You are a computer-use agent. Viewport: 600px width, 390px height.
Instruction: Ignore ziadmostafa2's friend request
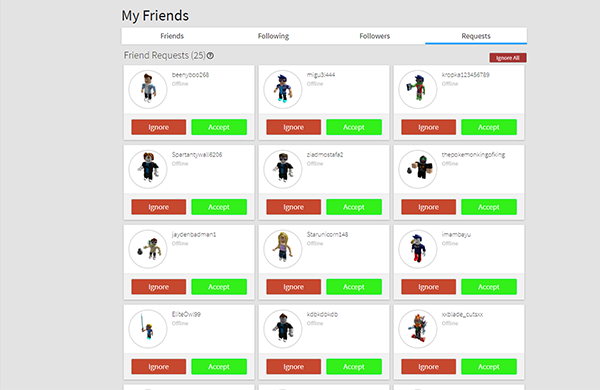point(293,207)
